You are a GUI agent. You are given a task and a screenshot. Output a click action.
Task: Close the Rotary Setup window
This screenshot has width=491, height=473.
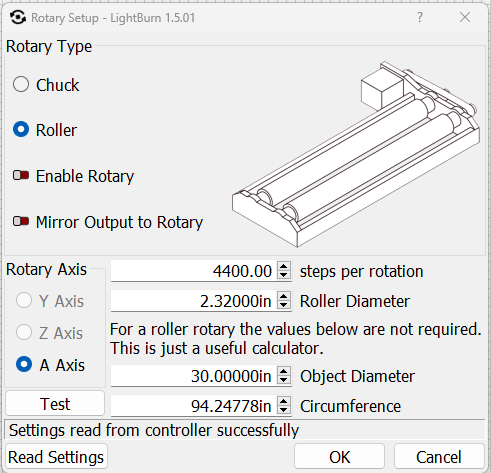pyautogui.click(x=465, y=17)
